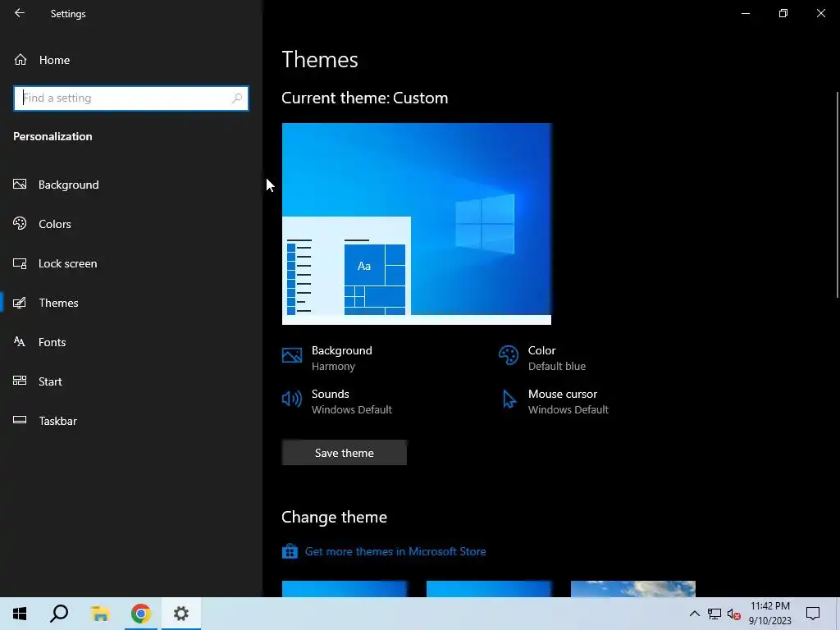Click the Colors palette icon in sidebar
Viewport: 840px width, 630px height.
pos(20,223)
